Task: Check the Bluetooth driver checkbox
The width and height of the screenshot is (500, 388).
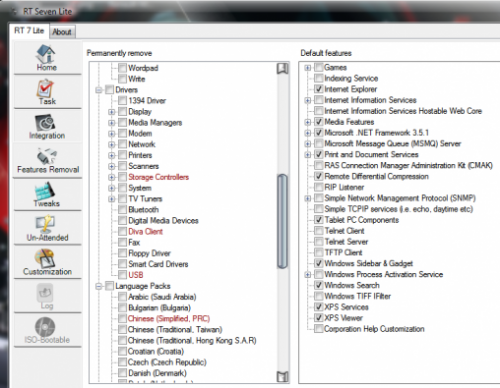Action: [122, 210]
